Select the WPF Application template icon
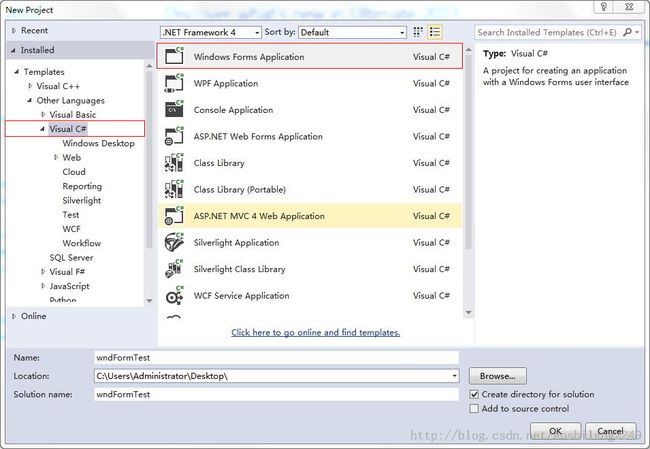 click(174, 83)
